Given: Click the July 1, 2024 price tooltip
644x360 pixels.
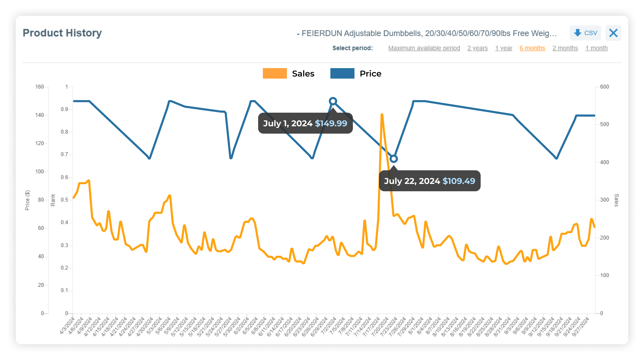Looking at the screenshot, I should [x=305, y=123].
